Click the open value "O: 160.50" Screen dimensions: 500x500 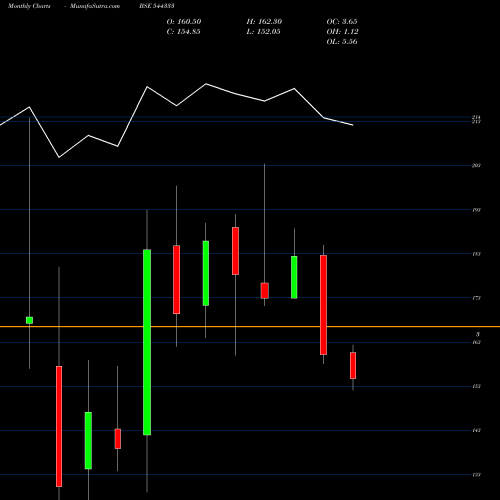point(184,22)
